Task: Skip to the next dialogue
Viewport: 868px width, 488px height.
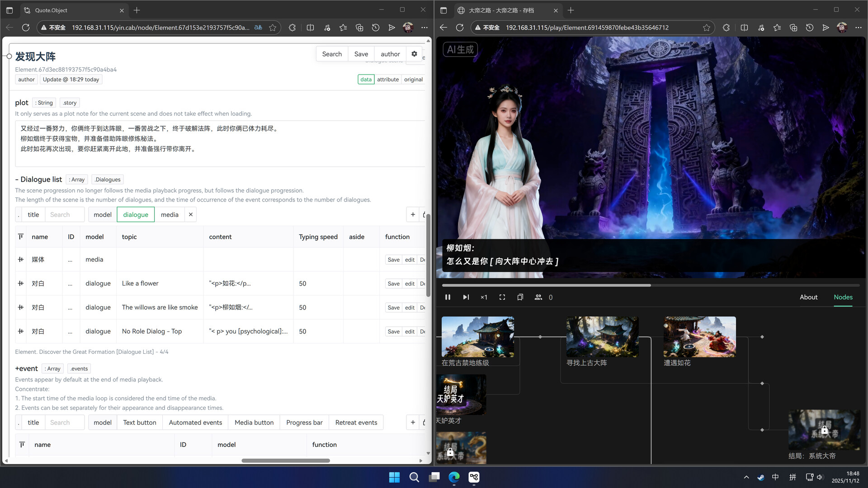Action: [x=466, y=297]
